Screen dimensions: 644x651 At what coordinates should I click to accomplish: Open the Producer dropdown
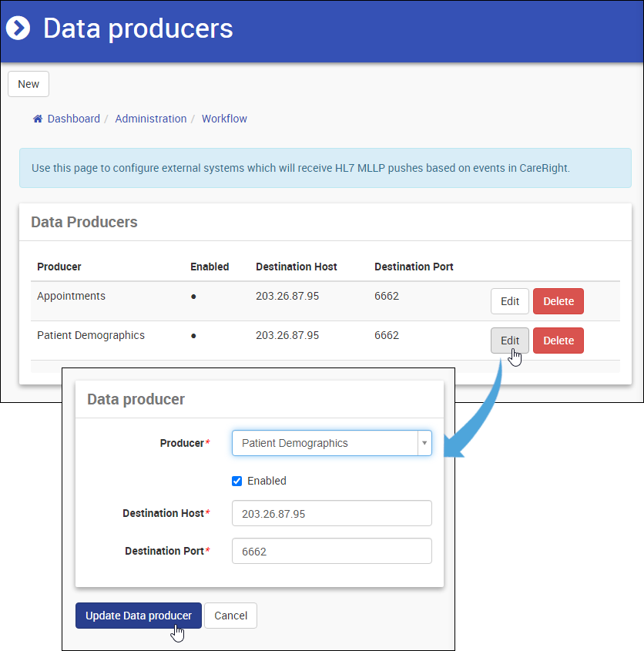pos(325,443)
